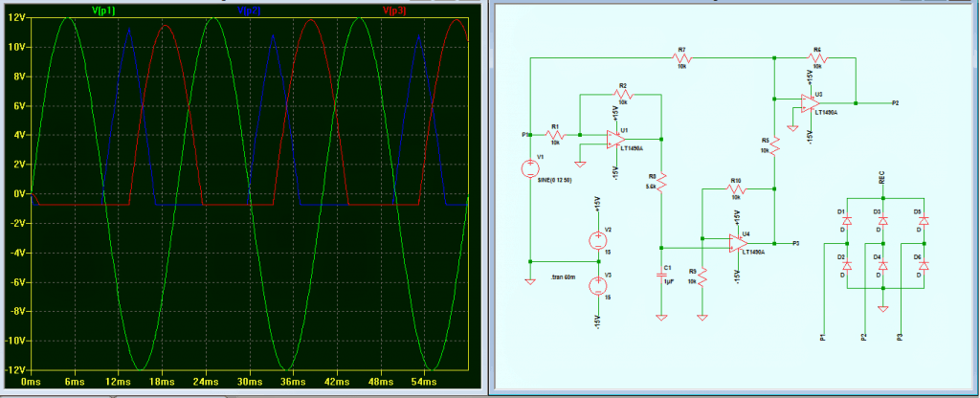Screen dimensions: 980x398
Task: Click the U4 op-amp symbol
Action: pos(733,244)
